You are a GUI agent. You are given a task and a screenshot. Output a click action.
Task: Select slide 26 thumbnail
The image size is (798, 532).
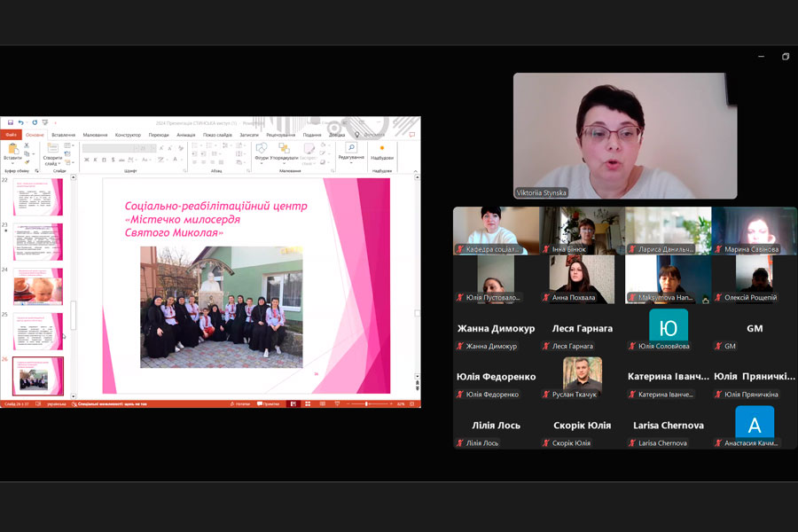pyautogui.click(x=37, y=376)
